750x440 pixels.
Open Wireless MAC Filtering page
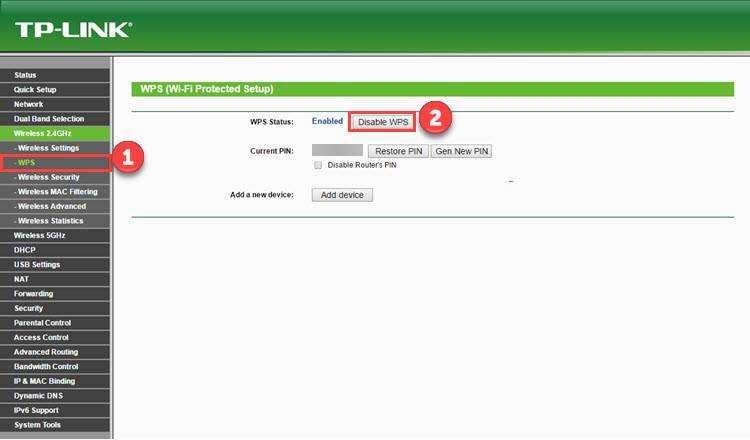[x=55, y=192]
